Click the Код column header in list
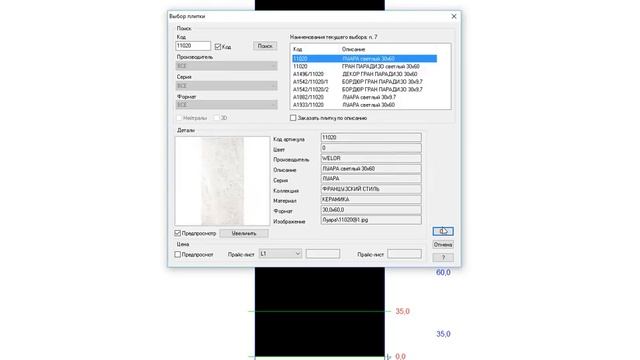Viewport: 640px width, 360px height. click(298, 49)
